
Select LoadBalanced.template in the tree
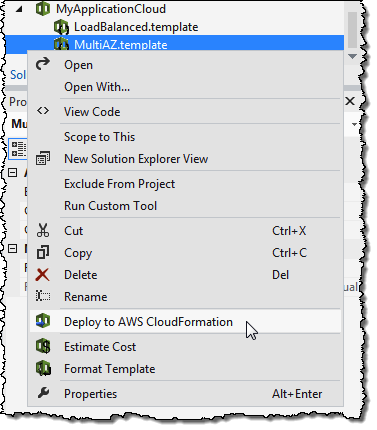pyautogui.click(x=136, y=27)
